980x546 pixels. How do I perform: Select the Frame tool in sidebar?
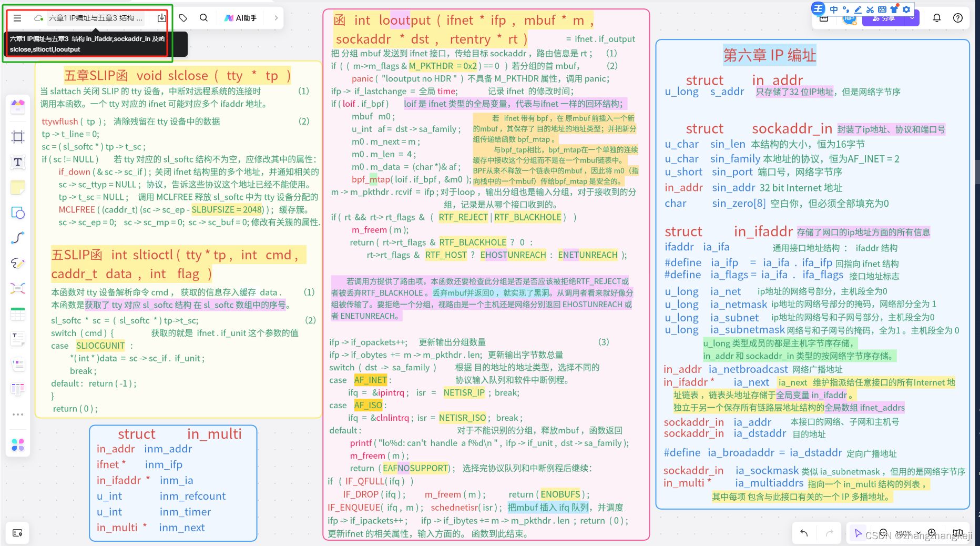18,137
